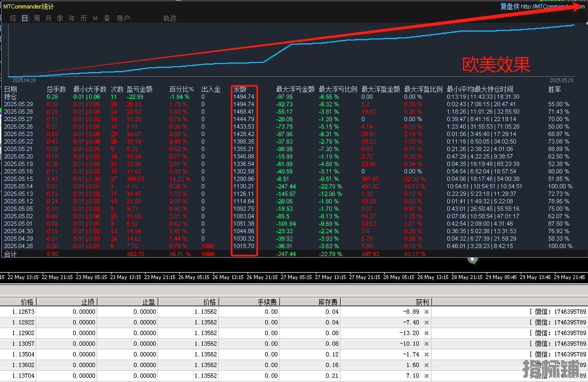Select the 日 daily statistics tab
Image resolution: width=588 pixels, height=382 pixels.
click(x=25, y=18)
